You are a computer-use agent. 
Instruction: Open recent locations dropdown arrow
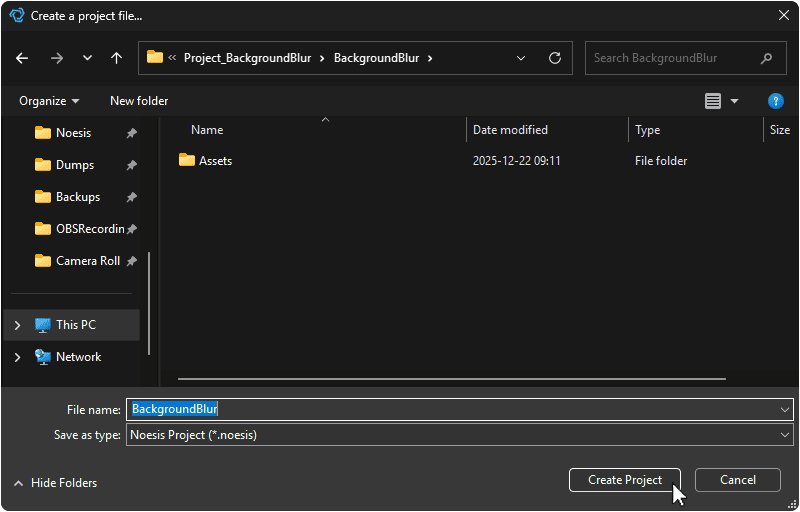pos(87,58)
